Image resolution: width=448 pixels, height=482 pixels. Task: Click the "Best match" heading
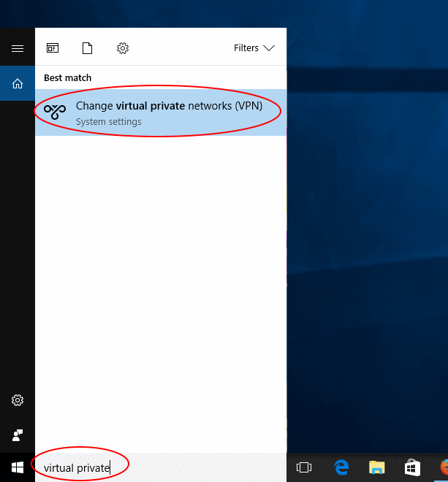pos(68,77)
